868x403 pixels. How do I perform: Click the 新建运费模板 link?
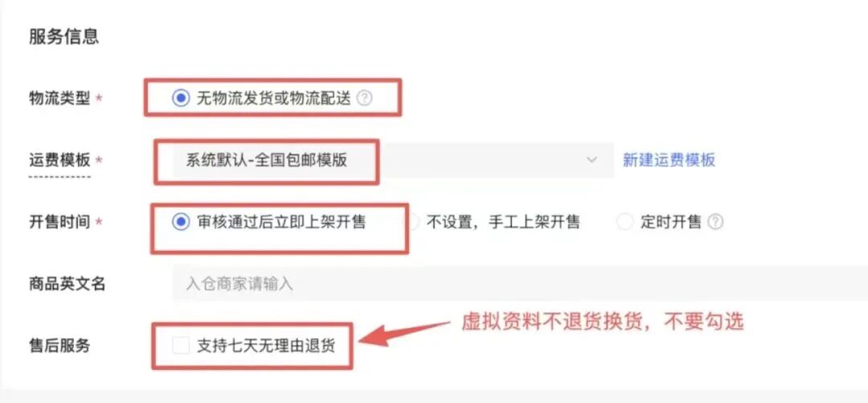pyautogui.click(x=669, y=160)
